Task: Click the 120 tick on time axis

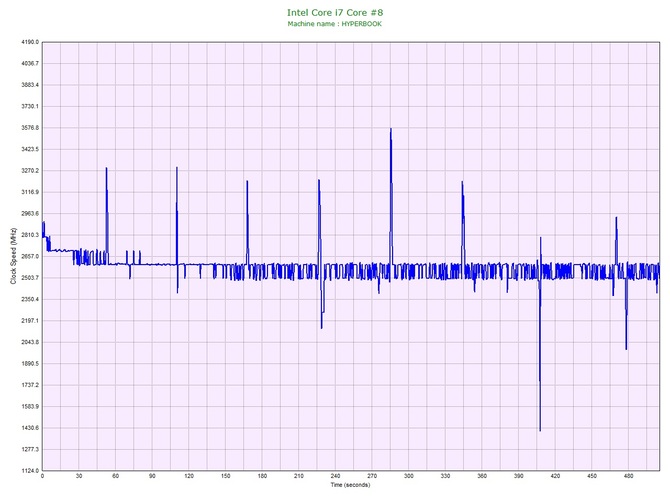Action: click(189, 476)
